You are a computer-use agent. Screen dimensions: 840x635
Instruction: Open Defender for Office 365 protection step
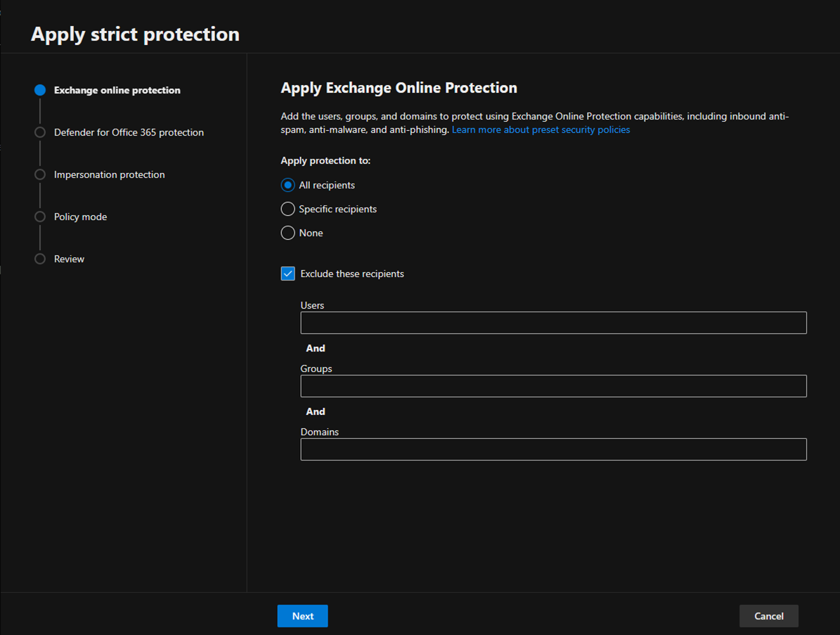click(129, 132)
